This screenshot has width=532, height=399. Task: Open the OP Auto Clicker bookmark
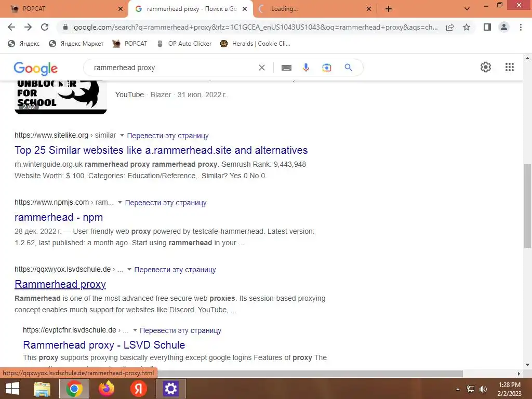[184, 44]
